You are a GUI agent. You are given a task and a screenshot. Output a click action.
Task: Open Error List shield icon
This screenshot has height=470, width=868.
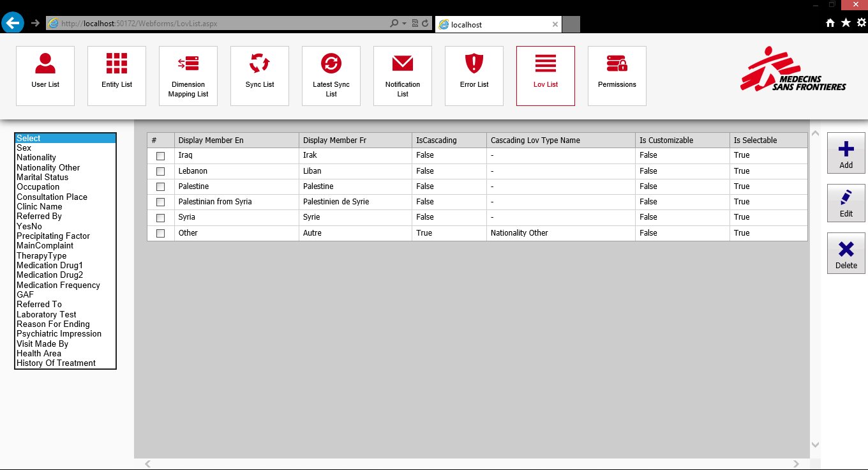pos(474,76)
